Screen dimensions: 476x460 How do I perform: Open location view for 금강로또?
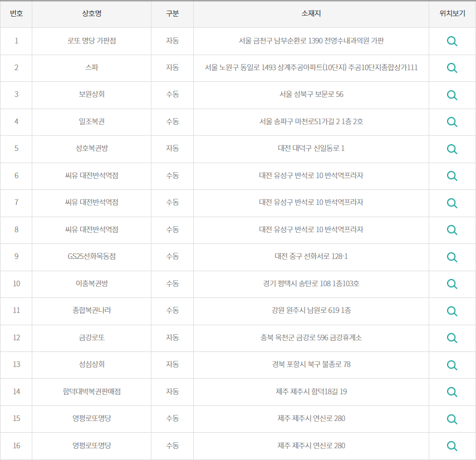pos(452,338)
